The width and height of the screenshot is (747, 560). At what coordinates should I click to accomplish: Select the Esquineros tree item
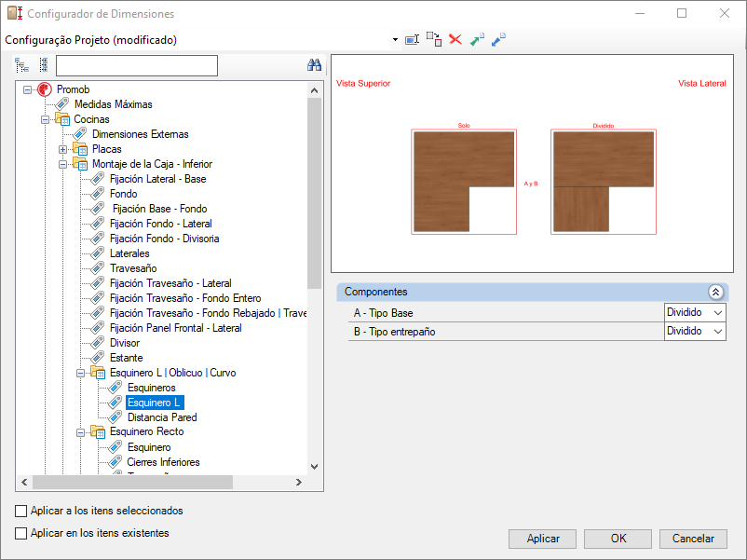pyautogui.click(x=152, y=388)
